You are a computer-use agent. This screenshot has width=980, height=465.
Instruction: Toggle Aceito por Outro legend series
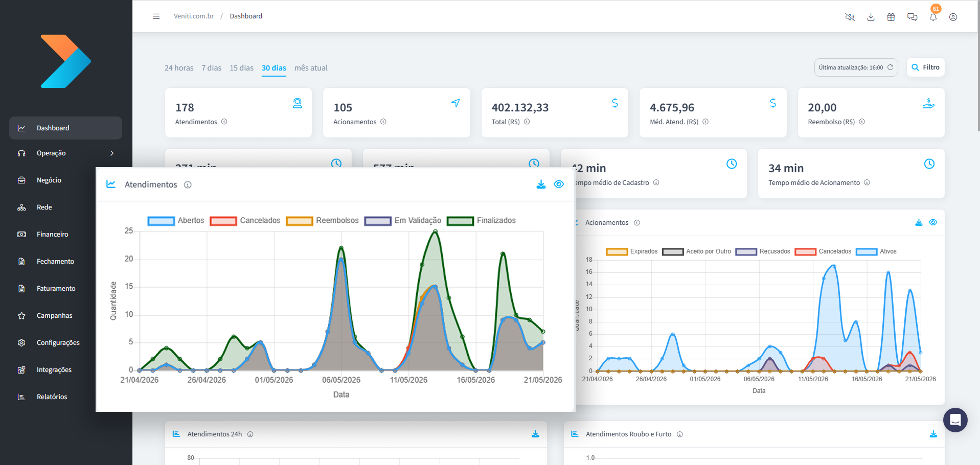coord(696,251)
